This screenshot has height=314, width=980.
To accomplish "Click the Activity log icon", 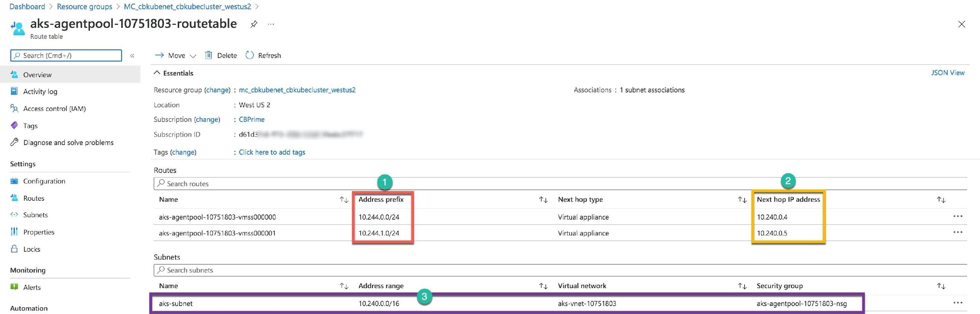I will click(14, 91).
